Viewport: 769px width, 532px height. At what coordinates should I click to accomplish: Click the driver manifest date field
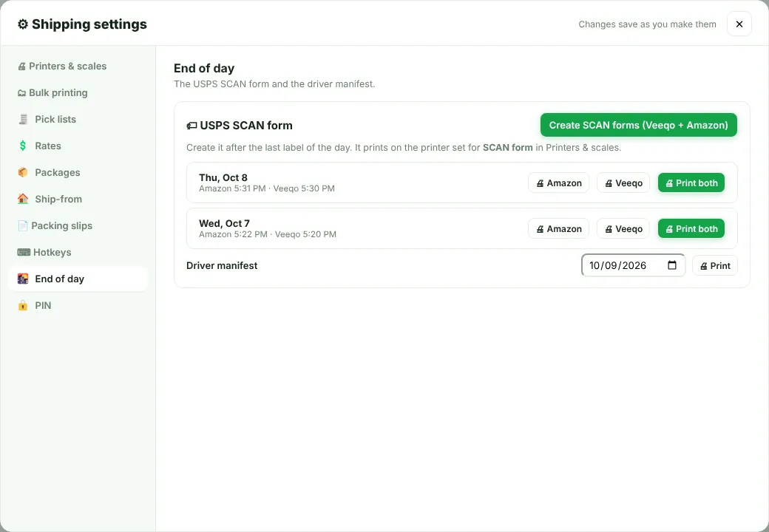pyautogui.click(x=633, y=265)
